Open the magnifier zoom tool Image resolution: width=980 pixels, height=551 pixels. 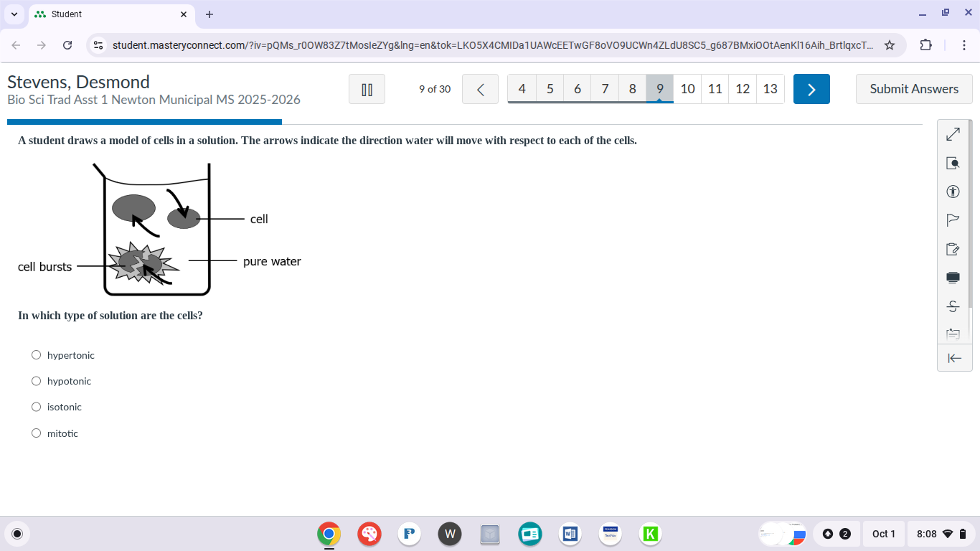click(953, 163)
